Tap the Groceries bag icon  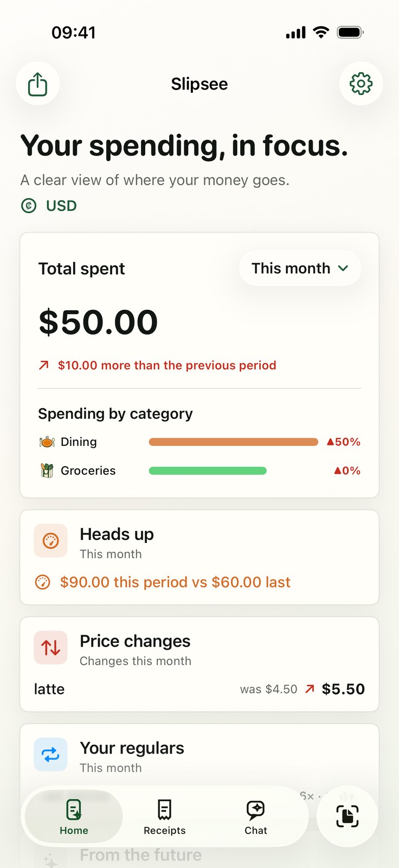point(47,470)
